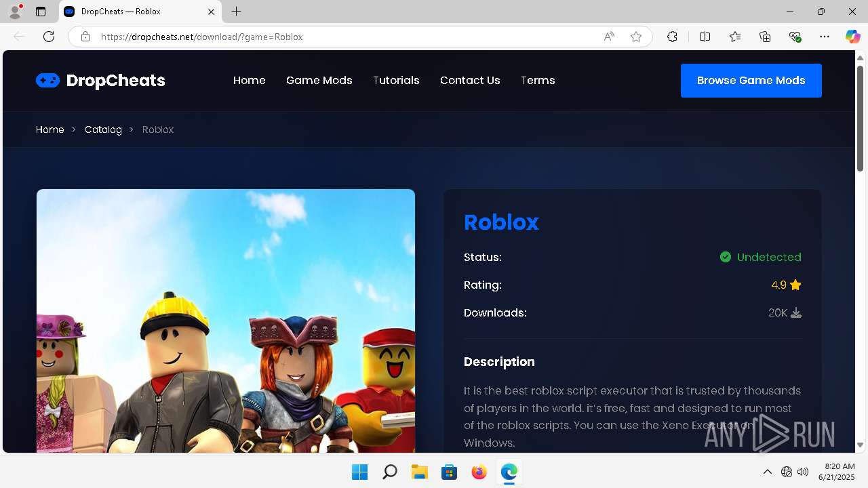Screen dimensions: 868x488
Task: Open the browser profile icon
Action: (x=15, y=12)
